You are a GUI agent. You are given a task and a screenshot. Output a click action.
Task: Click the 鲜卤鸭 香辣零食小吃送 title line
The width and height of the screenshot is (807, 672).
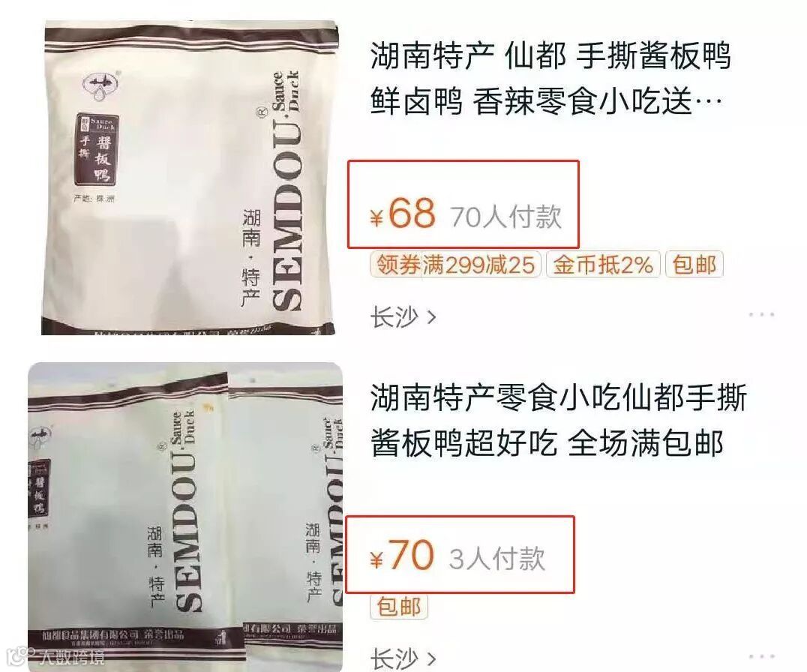pos(546,101)
